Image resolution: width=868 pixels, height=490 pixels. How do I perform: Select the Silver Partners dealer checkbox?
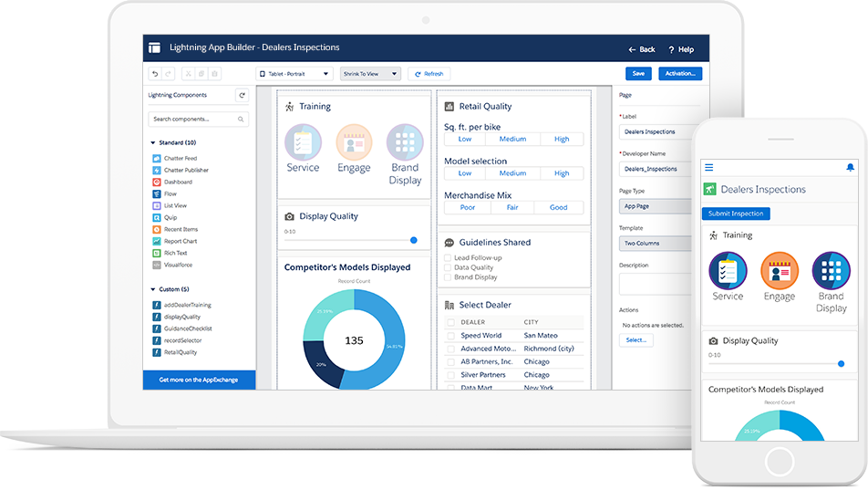(x=450, y=375)
